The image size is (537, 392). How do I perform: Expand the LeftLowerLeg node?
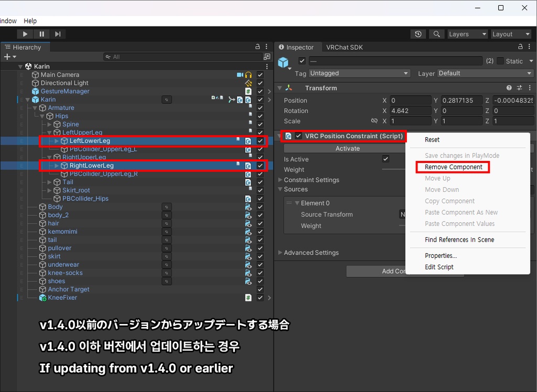(x=57, y=140)
